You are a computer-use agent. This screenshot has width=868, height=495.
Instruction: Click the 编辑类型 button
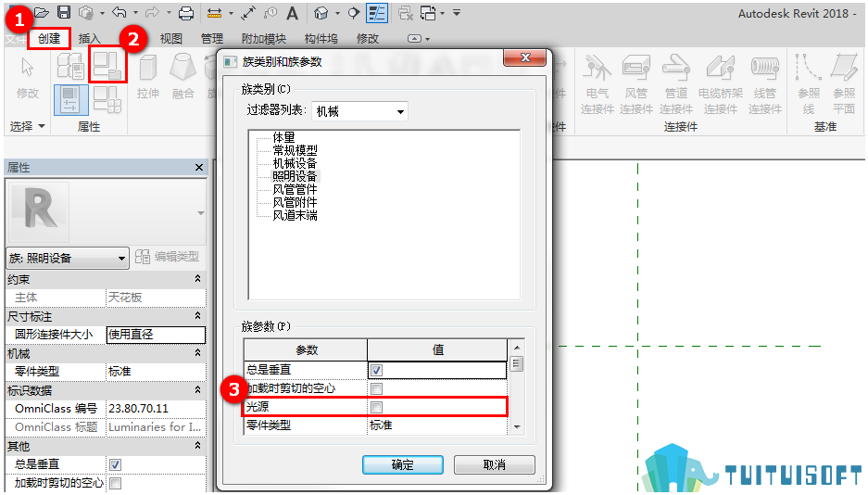167,257
